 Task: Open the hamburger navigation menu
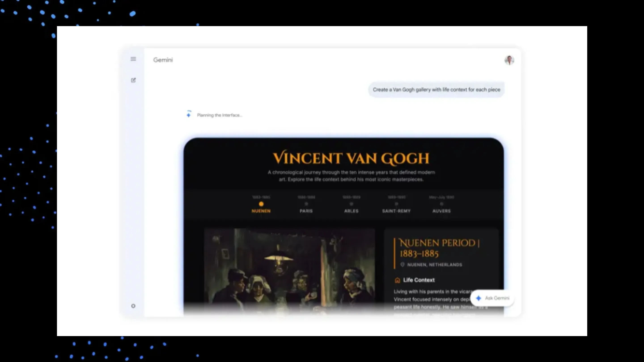point(133,59)
